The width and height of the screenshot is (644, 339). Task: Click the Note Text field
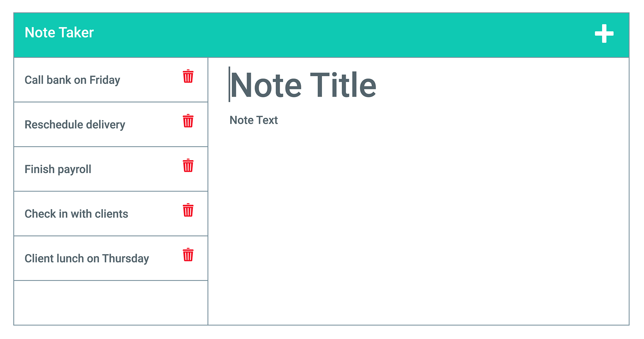pos(253,120)
